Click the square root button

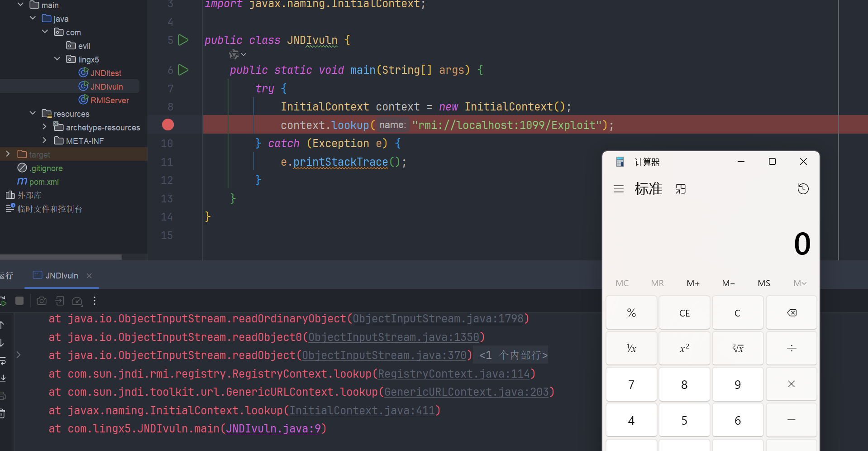738,348
